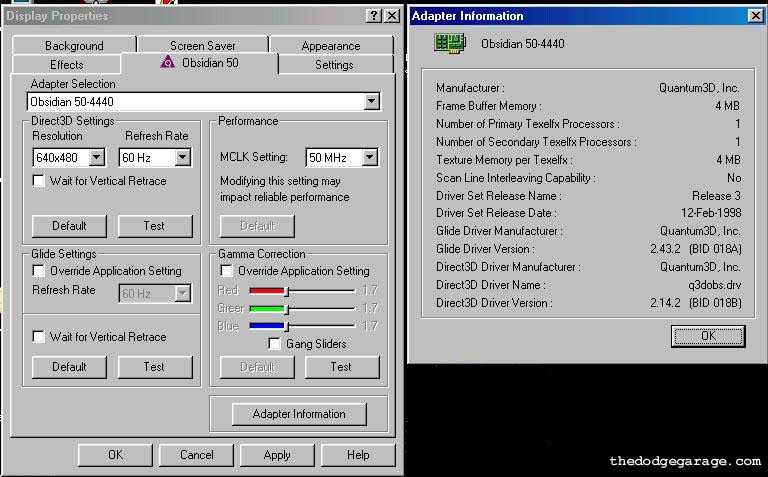Close the Adapter Information window

pyautogui.click(x=755, y=16)
